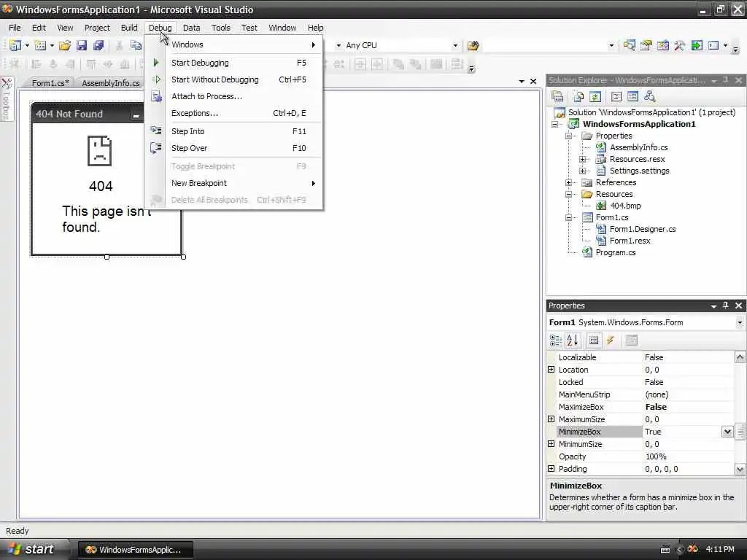The image size is (747, 560).
Task: Click the Add New Item toolbar icon
Action: pos(41,45)
